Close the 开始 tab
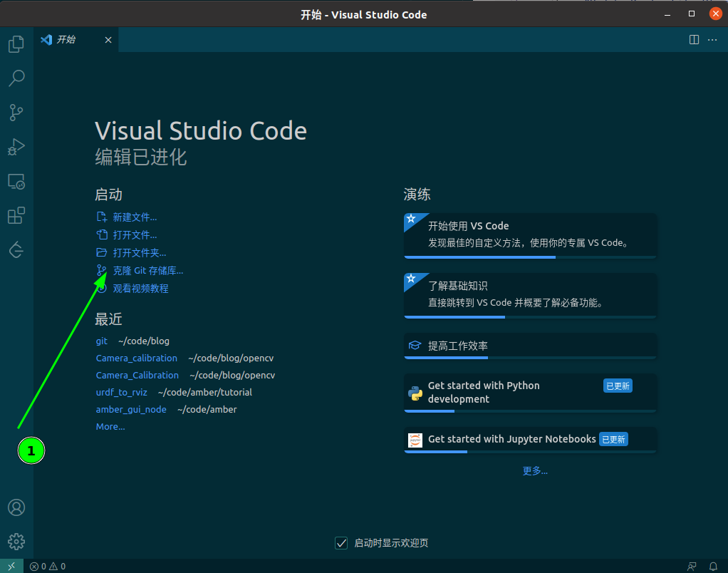This screenshot has width=728, height=573. click(108, 40)
